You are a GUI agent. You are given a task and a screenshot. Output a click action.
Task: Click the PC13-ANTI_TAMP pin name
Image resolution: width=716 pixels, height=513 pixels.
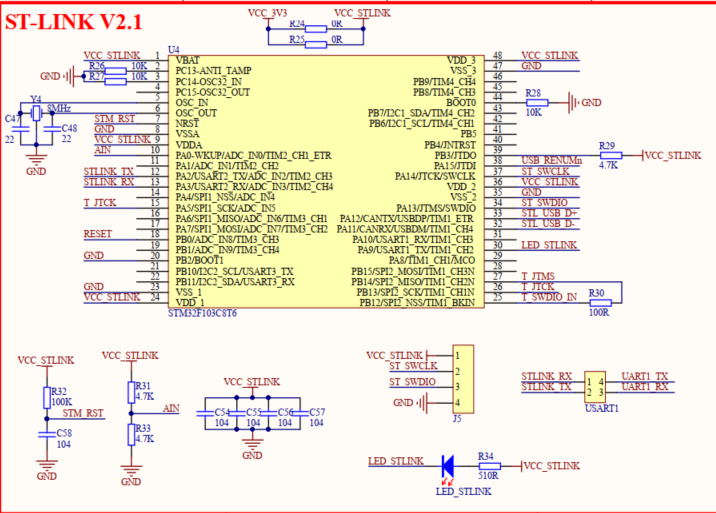[214, 71]
